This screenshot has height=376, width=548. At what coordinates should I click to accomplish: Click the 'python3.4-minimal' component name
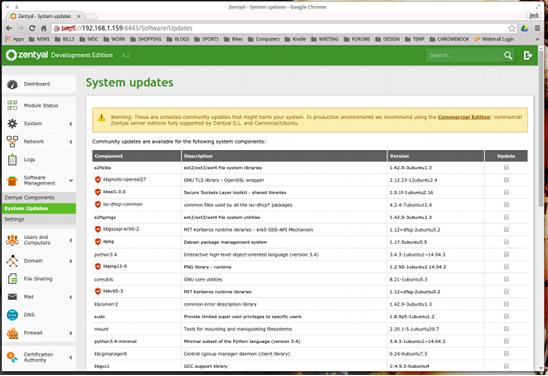(115, 341)
